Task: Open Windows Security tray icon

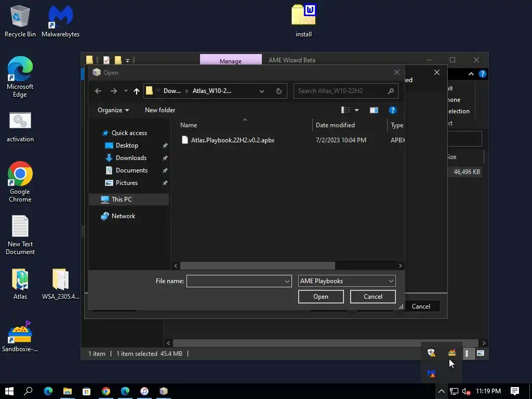Action: (431, 353)
